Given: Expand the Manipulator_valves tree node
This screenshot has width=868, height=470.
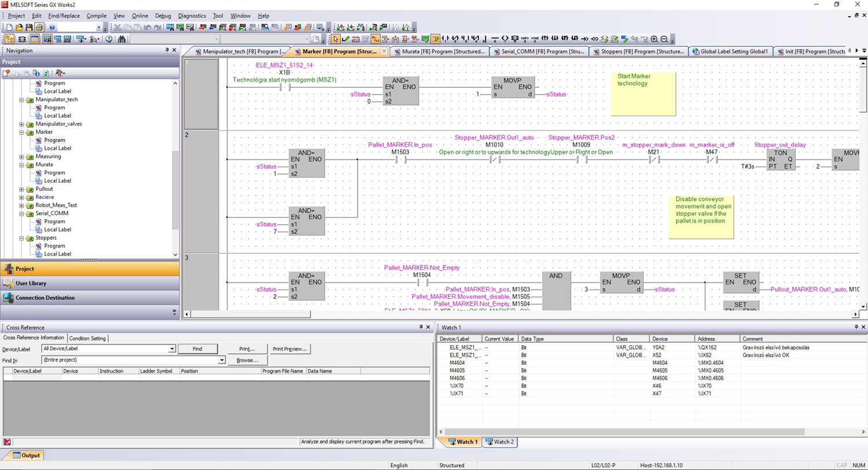Looking at the screenshot, I should 21,124.
